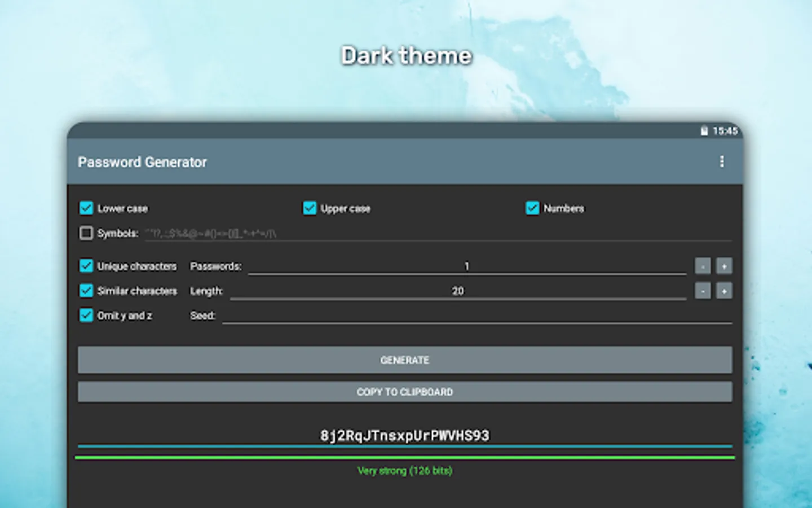The image size is (812, 508).
Task: Click COPY TO CLIPBOARD
Action: pyautogui.click(x=405, y=392)
